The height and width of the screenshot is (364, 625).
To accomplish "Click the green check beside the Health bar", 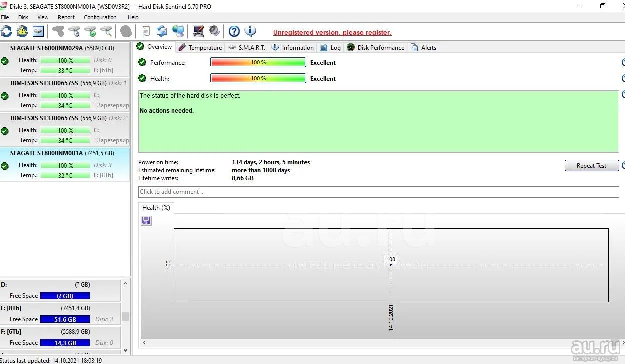I will tap(142, 78).
